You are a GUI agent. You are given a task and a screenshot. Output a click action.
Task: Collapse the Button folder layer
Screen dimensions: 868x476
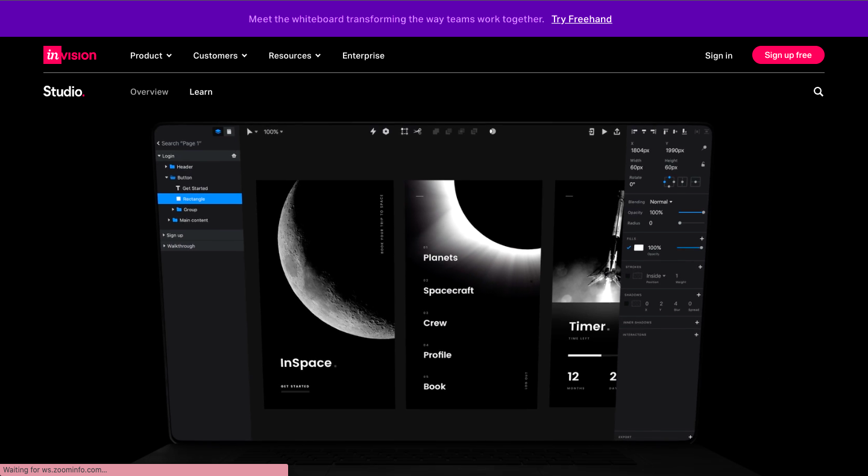point(166,177)
